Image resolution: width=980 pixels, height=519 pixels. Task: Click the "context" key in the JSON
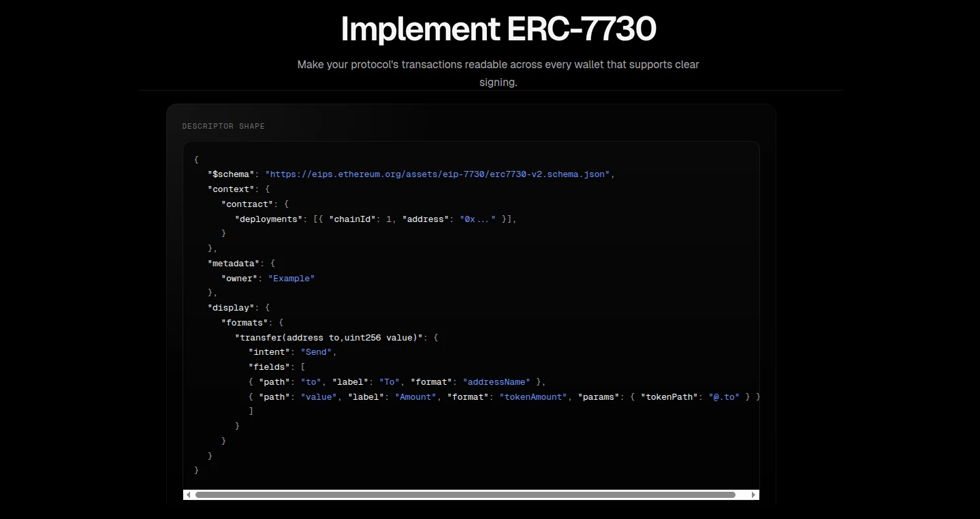(231, 189)
